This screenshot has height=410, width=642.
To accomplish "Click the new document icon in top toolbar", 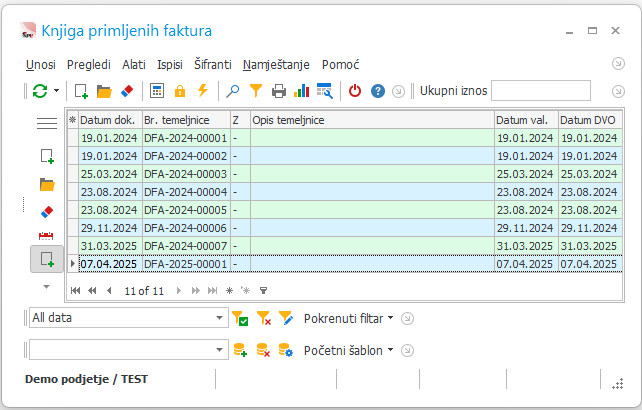I will [x=81, y=91].
